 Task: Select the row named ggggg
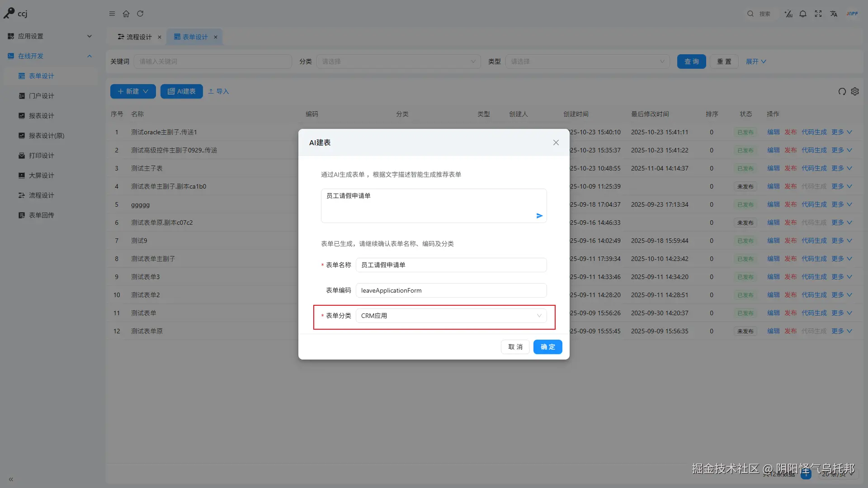pyautogui.click(x=484, y=204)
